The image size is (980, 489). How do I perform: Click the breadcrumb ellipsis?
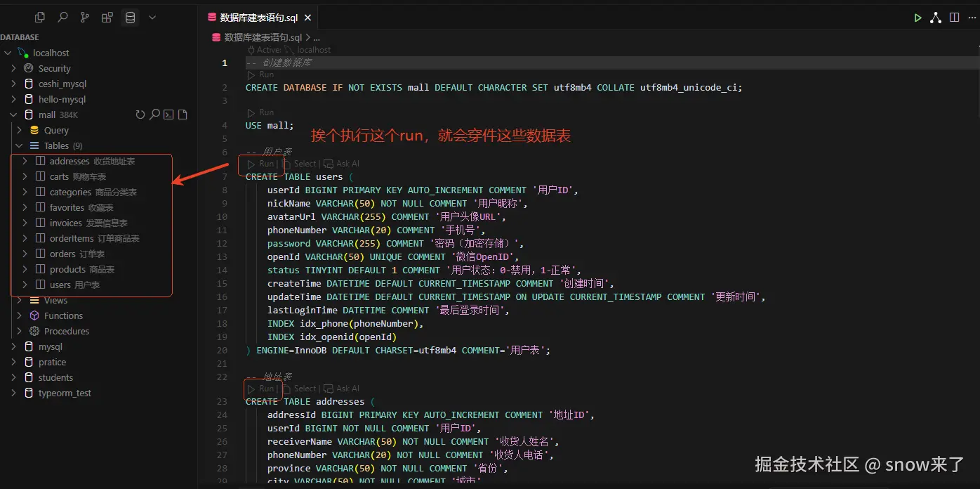tap(316, 37)
